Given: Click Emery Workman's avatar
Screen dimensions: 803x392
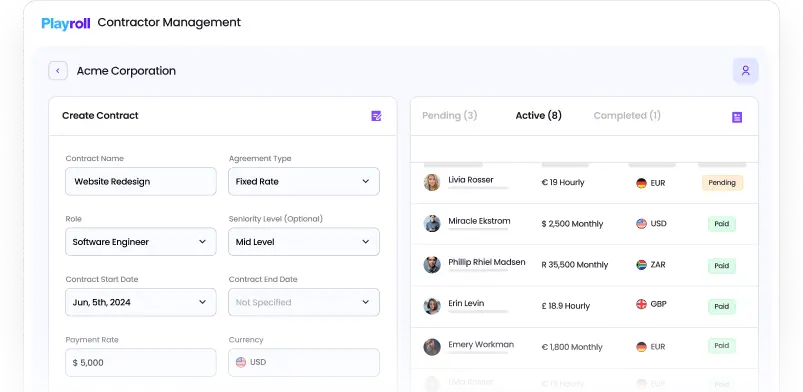Looking at the screenshot, I should 432,347.
